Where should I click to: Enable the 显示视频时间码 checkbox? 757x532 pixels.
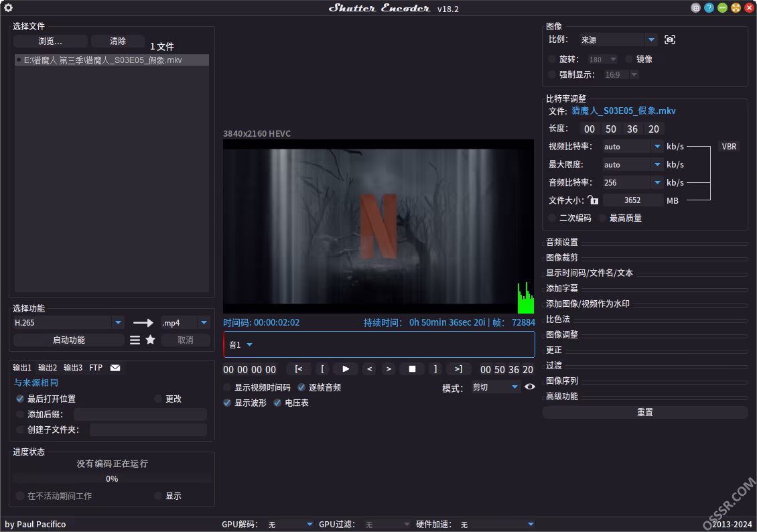(x=227, y=387)
